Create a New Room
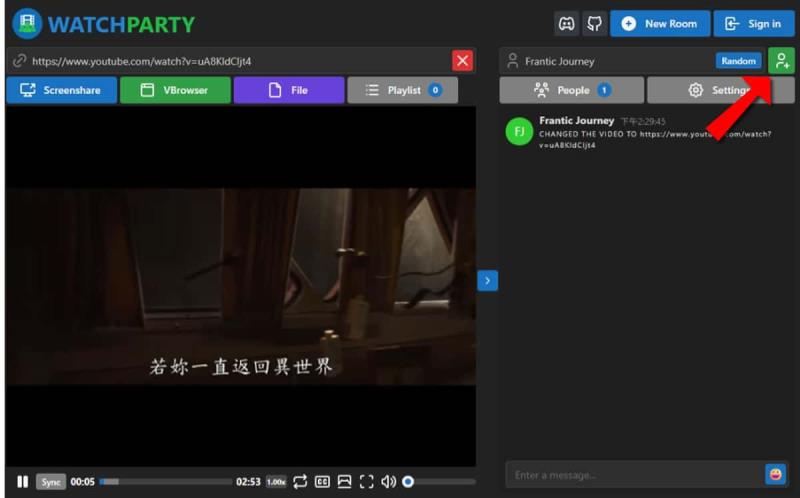The width and height of the screenshot is (800, 498). (660, 23)
